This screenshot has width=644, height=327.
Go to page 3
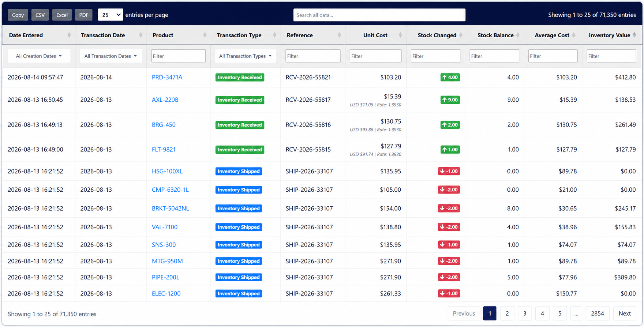525,313
